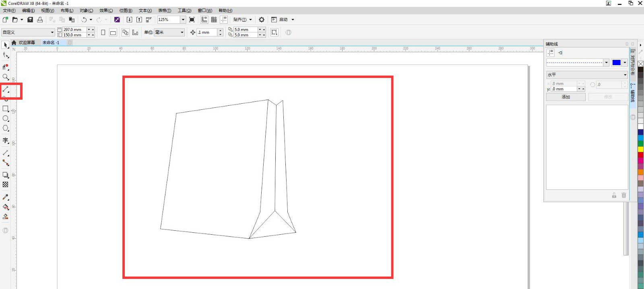The image size is (644, 289).
Task: Click the blue guideline color swatch
Action: coord(616,62)
